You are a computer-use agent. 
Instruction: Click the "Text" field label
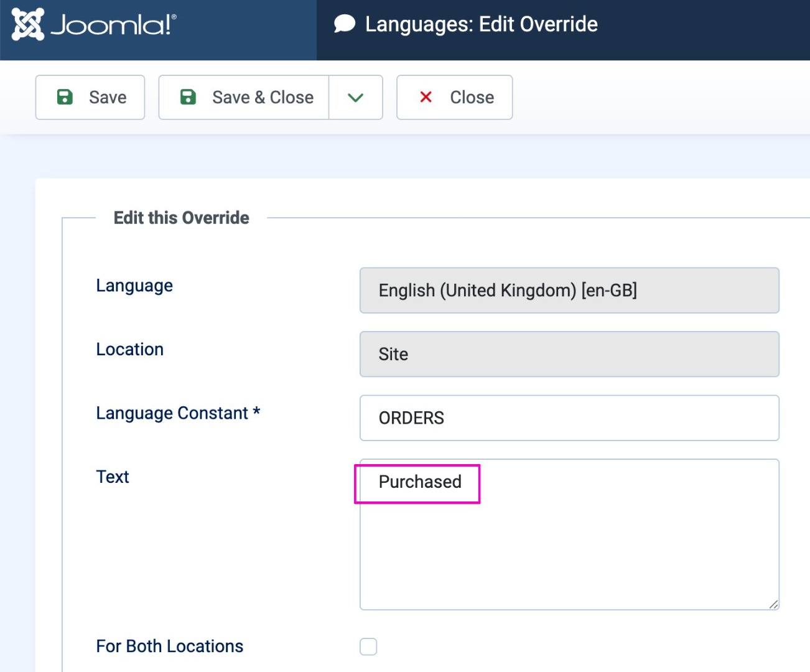coord(113,477)
